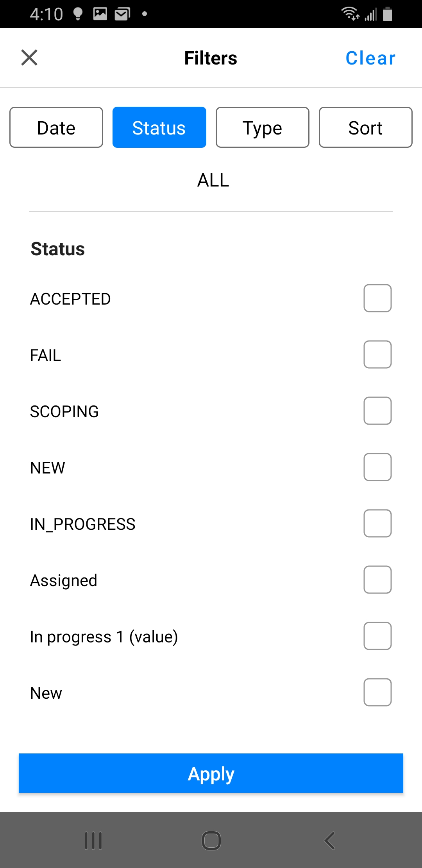Tap the ALL status summary label
This screenshot has width=422, height=868.
213,180
